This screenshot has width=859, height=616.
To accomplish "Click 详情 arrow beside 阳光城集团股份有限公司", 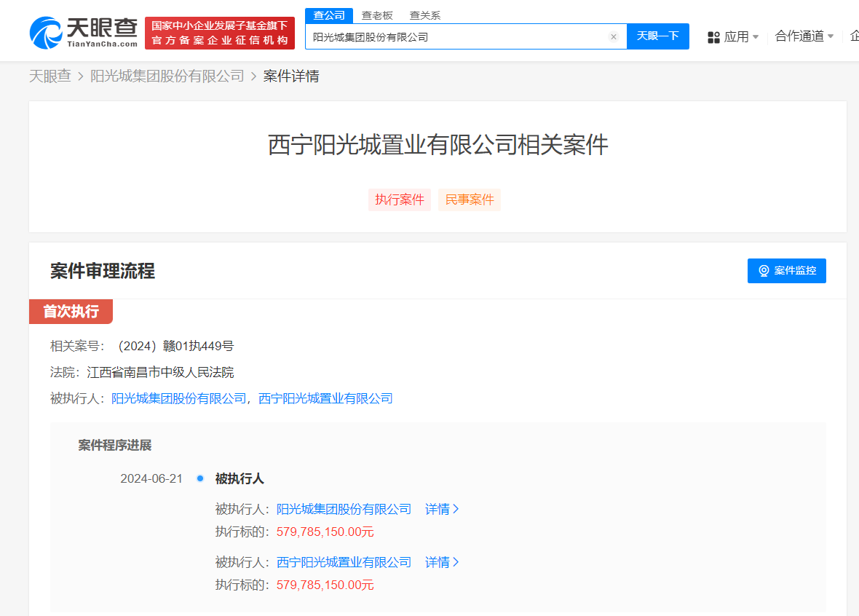I will pyautogui.click(x=442, y=509).
